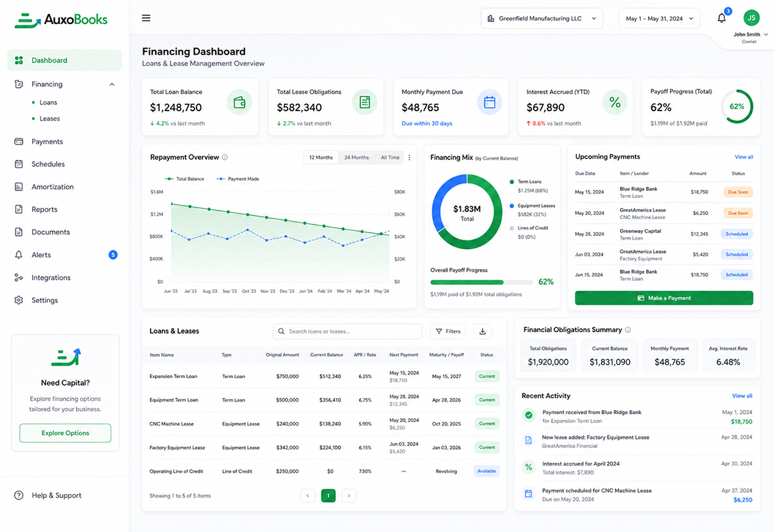Toggle the Payment Made legend series
Image resolution: width=774 pixels, height=532 pixels.
(x=238, y=178)
